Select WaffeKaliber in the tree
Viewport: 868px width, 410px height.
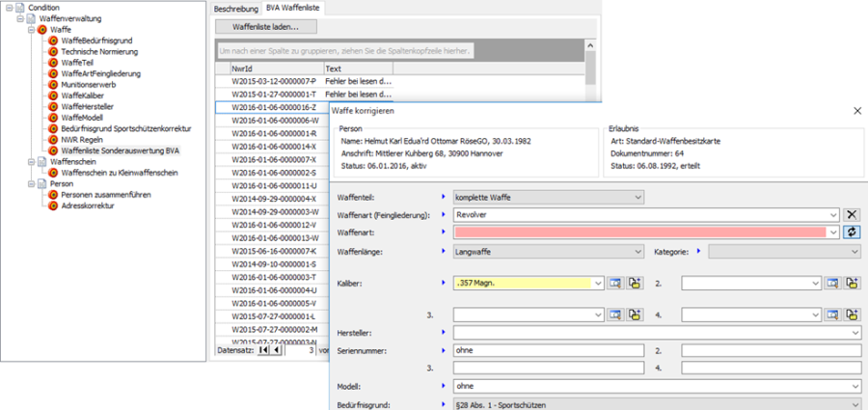click(x=82, y=96)
